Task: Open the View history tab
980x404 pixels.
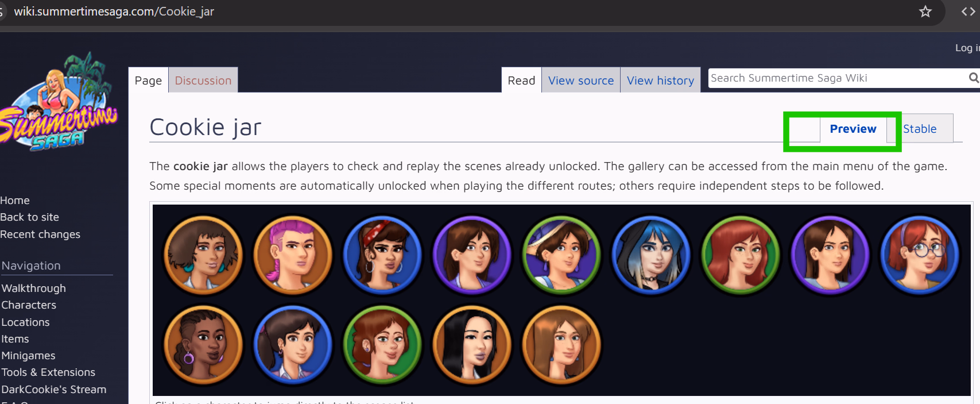Action: point(660,80)
